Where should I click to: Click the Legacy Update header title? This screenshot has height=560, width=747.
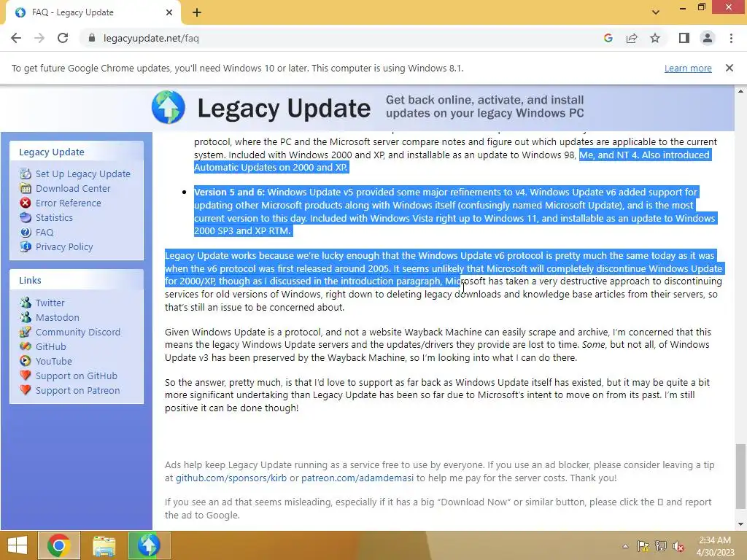coord(284,108)
